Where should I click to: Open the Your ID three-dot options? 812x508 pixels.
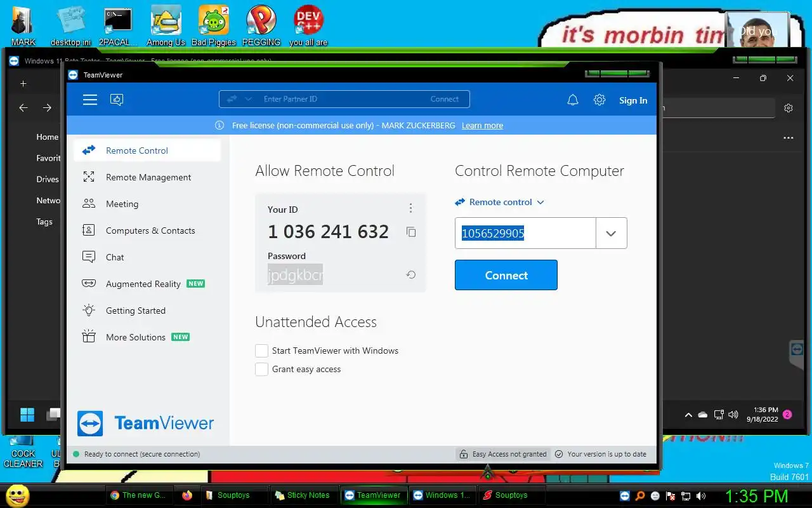pyautogui.click(x=410, y=208)
